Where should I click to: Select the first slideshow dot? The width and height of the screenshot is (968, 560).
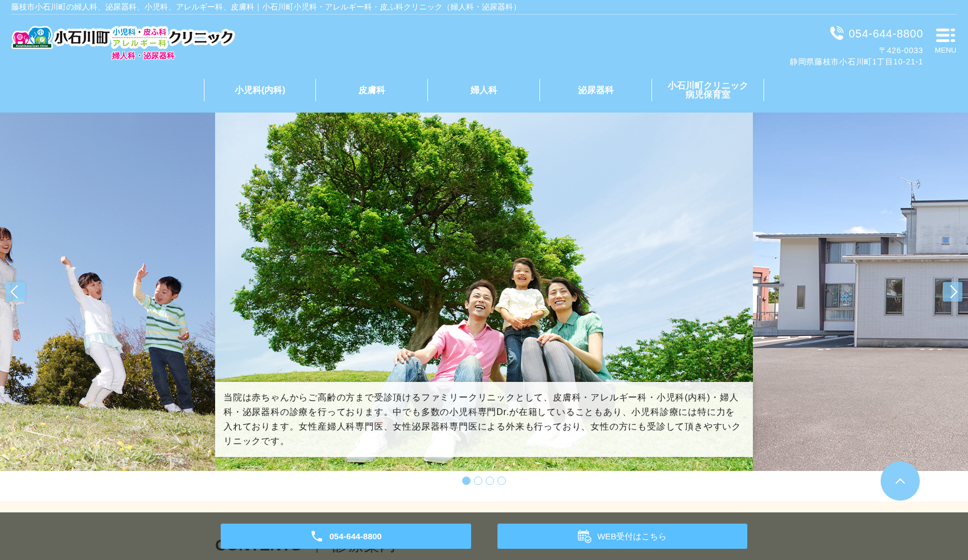pos(466,481)
